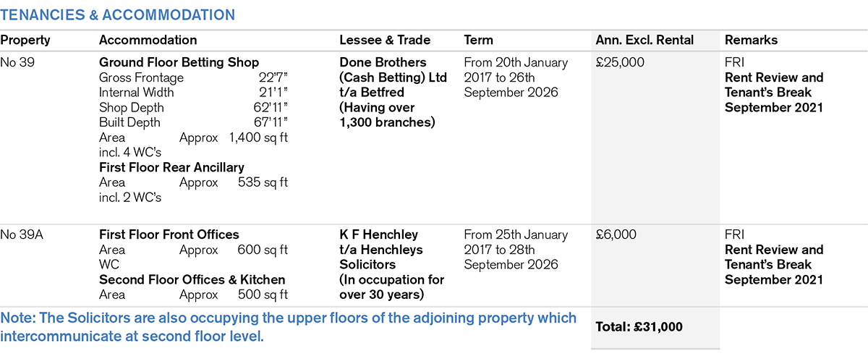Select the First Floor Front Offices text

169,234
